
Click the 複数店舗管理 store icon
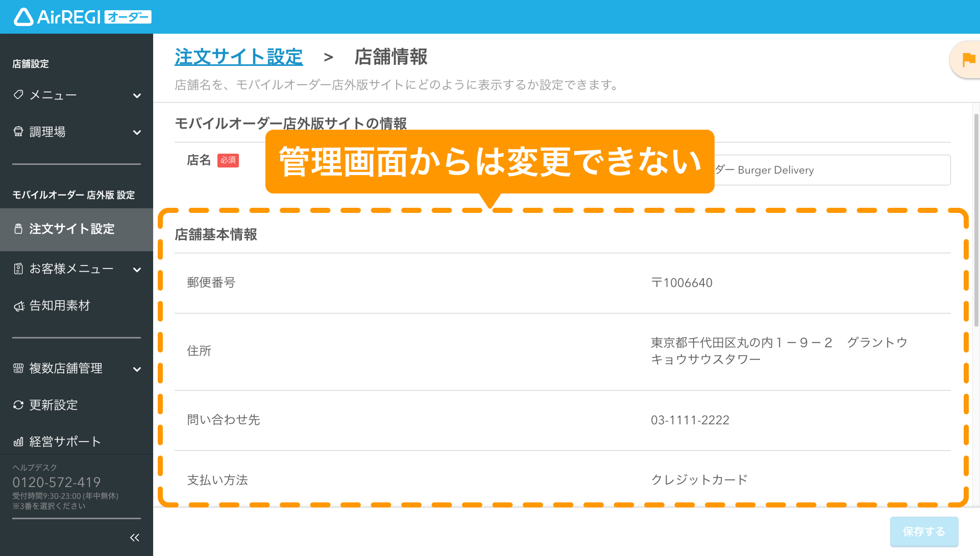pos(18,368)
